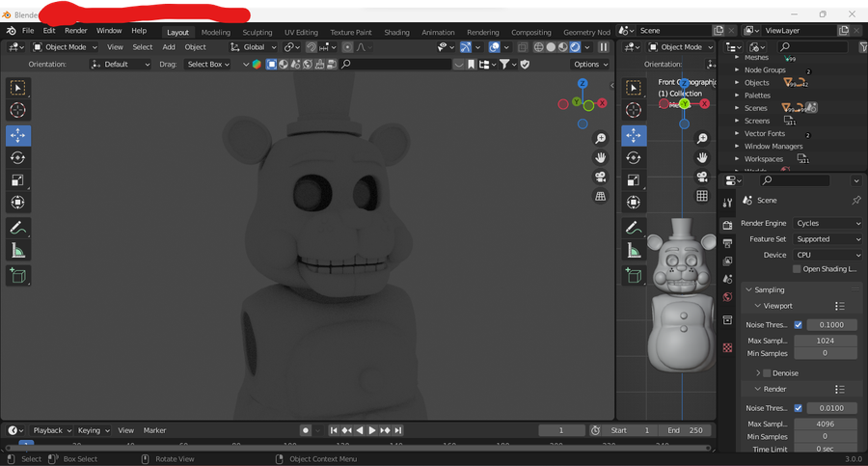Select the Move tool in the right viewport

(634, 135)
